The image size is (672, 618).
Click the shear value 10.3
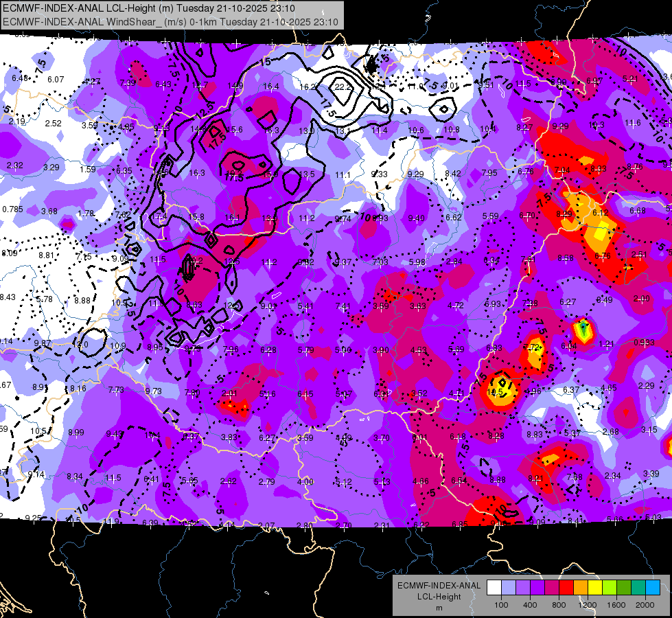(596, 125)
